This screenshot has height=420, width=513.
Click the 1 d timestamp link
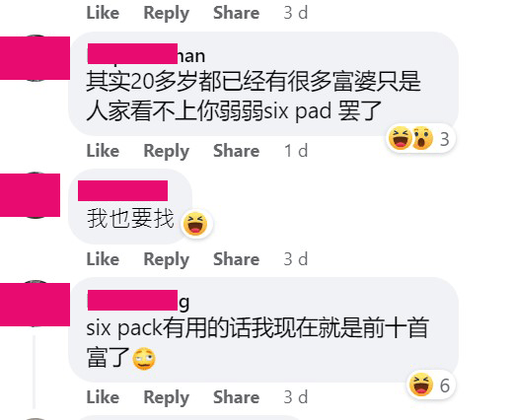point(296,151)
